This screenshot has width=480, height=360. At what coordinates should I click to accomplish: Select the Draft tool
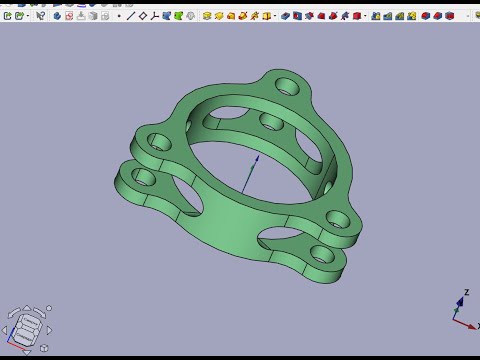(450, 16)
